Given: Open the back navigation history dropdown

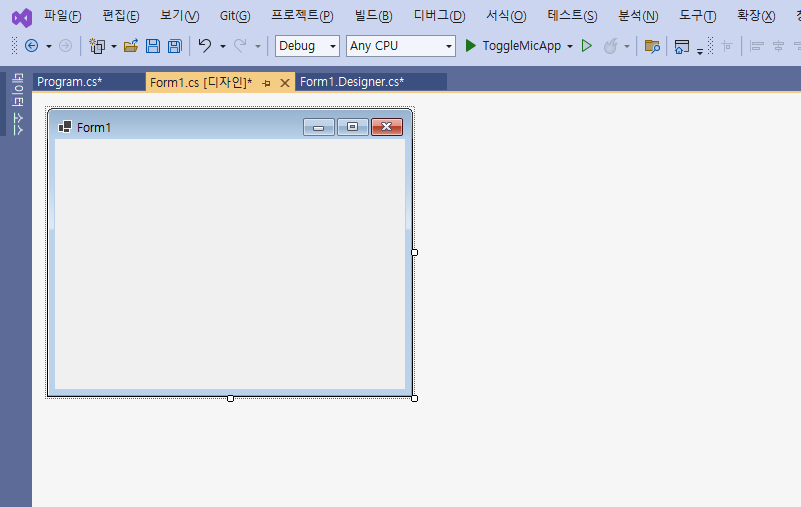Looking at the screenshot, I should tap(49, 47).
